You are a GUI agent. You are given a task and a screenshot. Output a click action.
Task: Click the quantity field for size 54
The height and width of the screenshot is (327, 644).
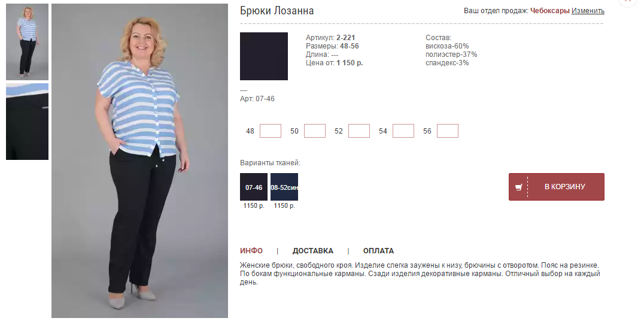click(x=403, y=131)
